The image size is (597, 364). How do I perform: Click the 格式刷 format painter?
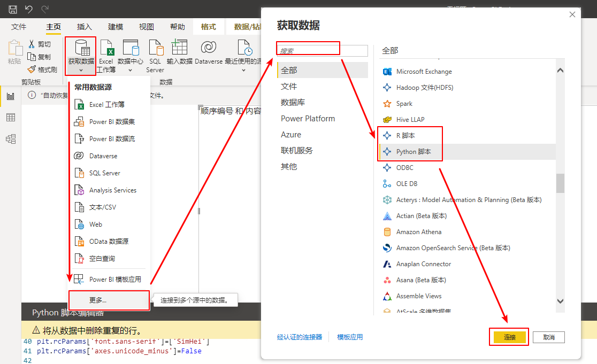click(x=42, y=69)
